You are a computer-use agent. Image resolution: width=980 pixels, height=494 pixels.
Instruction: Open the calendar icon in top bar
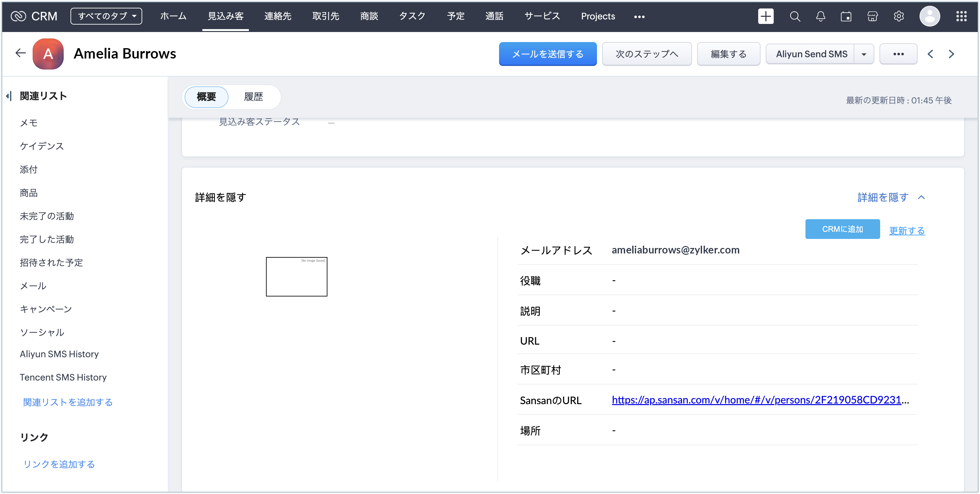(846, 16)
